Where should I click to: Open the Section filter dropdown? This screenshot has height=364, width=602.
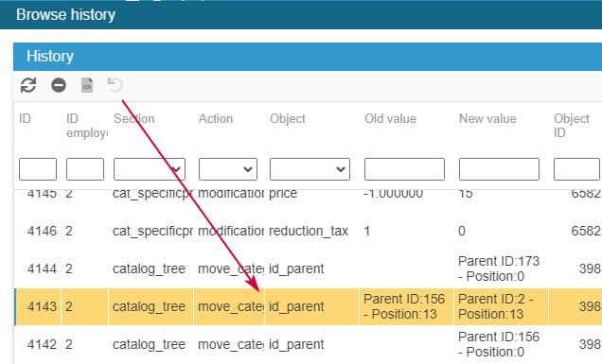tap(150, 169)
